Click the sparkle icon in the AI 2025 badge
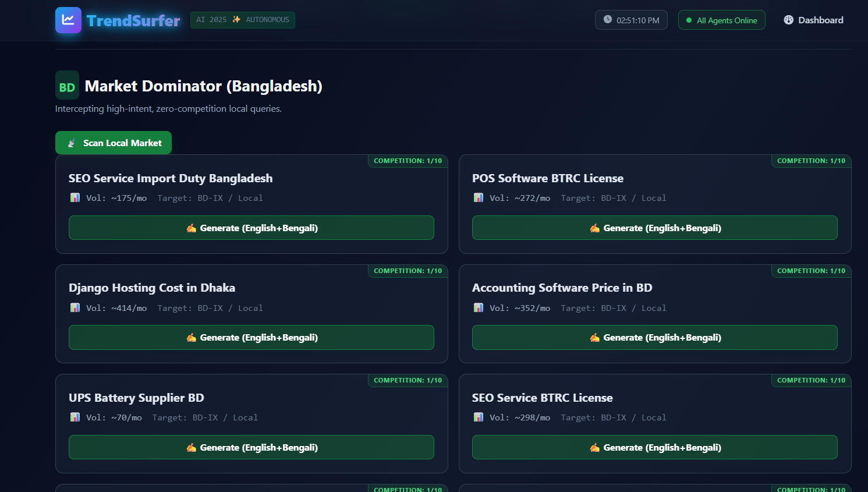The width and height of the screenshot is (868, 492). click(x=236, y=20)
